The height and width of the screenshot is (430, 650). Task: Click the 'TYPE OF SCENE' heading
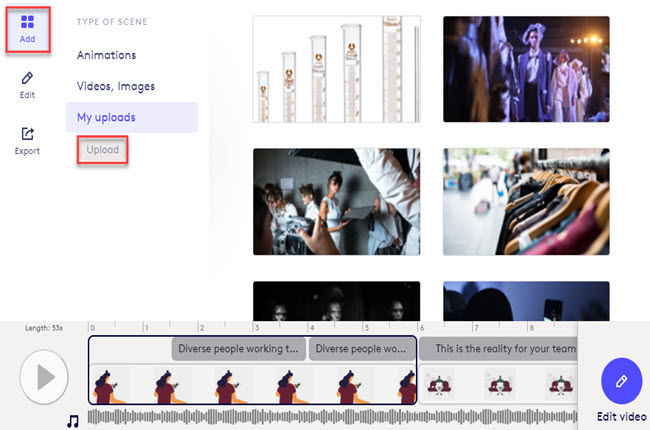(x=112, y=22)
